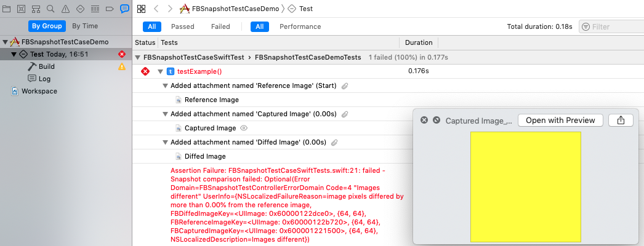Click the 'Total duration: 0.18s' label
Screen dimensions: 644x246
click(540, 26)
